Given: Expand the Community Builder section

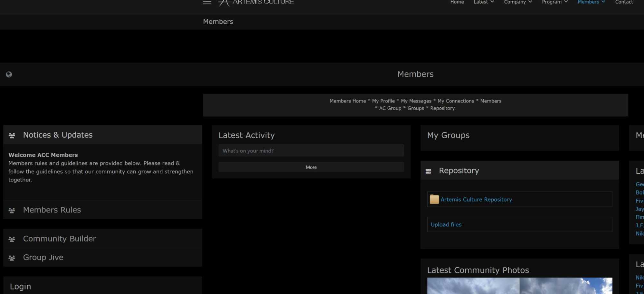Looking at the screenshot, I should coord(103,239).
